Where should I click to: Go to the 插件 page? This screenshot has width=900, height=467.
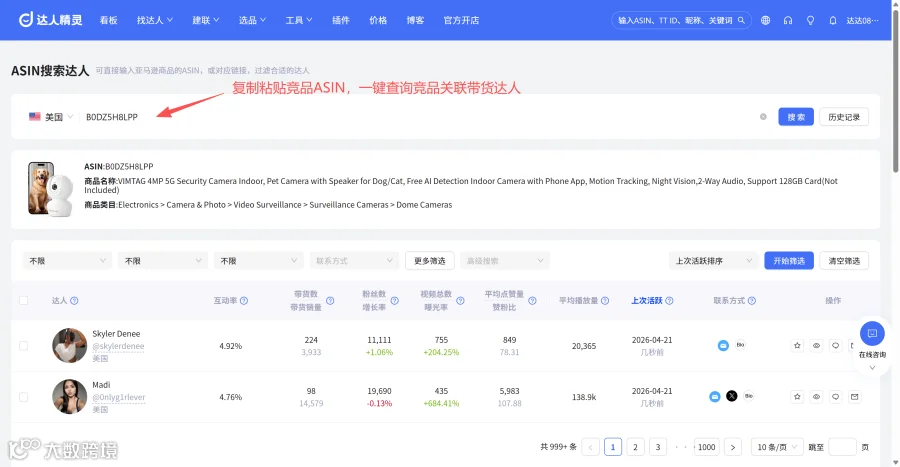point(340,20)
